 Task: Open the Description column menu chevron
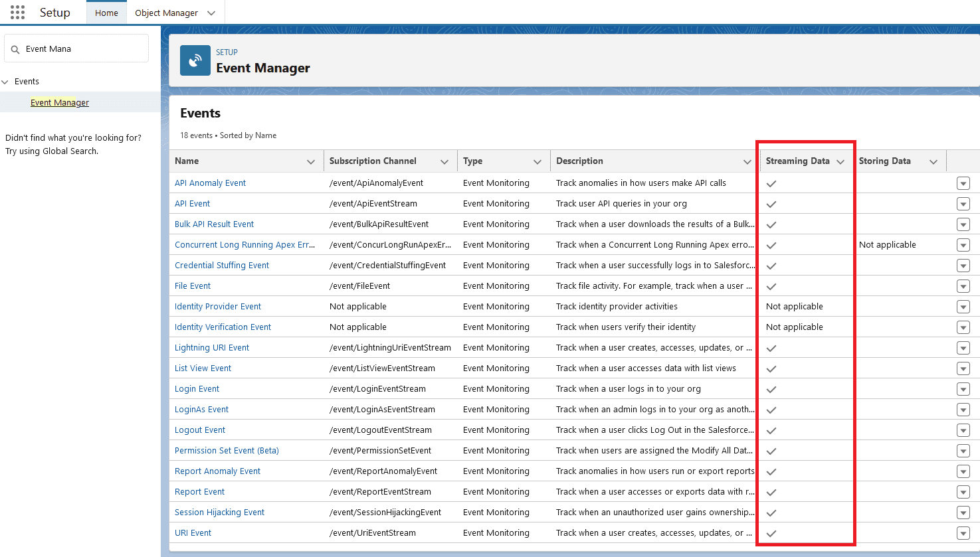coord(747,162)
